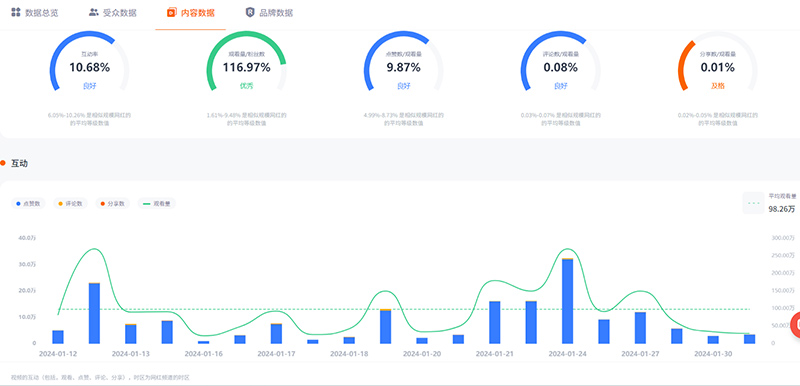This screenshot has height=386, width=800.
Task: Click the 优秀 rating under 116.97%
Action: click(246, 86)
